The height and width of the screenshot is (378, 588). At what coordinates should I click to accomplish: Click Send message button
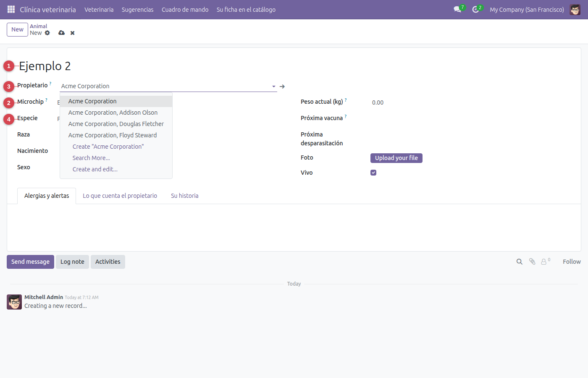30,262
